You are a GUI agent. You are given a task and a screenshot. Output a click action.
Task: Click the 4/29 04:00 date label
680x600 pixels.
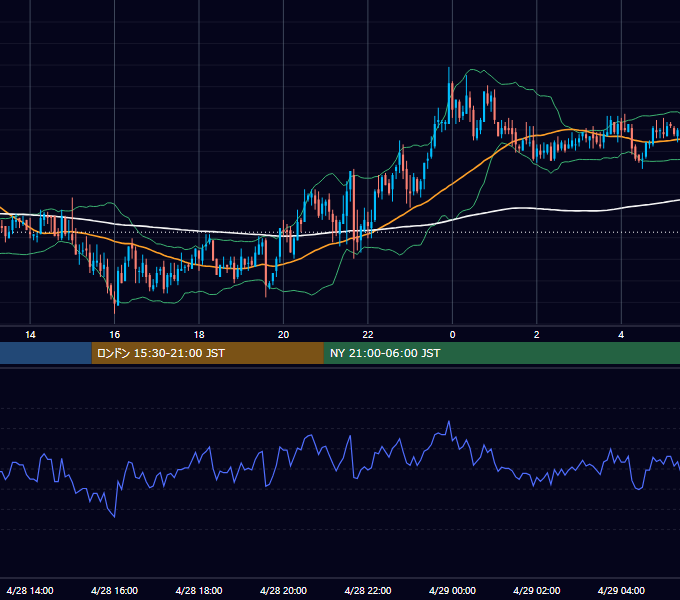tap(621, 590)
